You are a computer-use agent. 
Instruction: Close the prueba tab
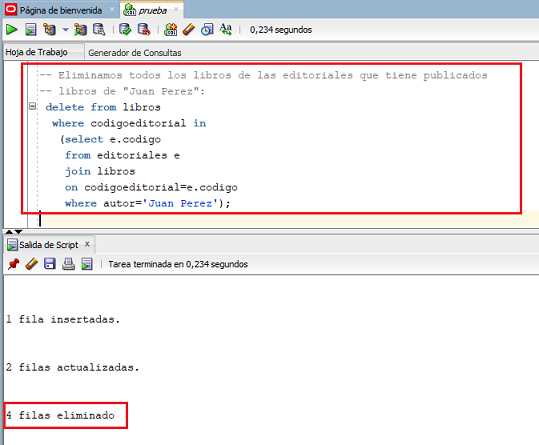click(176, 10)
